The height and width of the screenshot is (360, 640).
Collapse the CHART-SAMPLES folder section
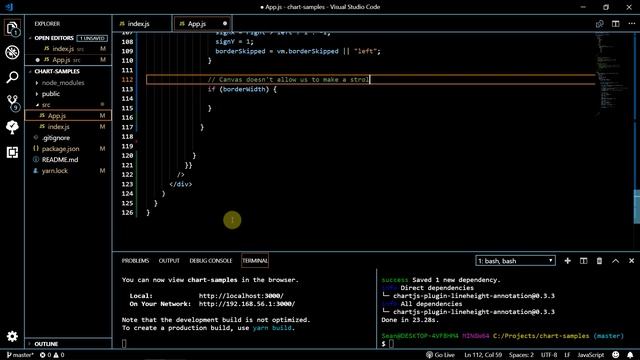(x=57, y=71)
